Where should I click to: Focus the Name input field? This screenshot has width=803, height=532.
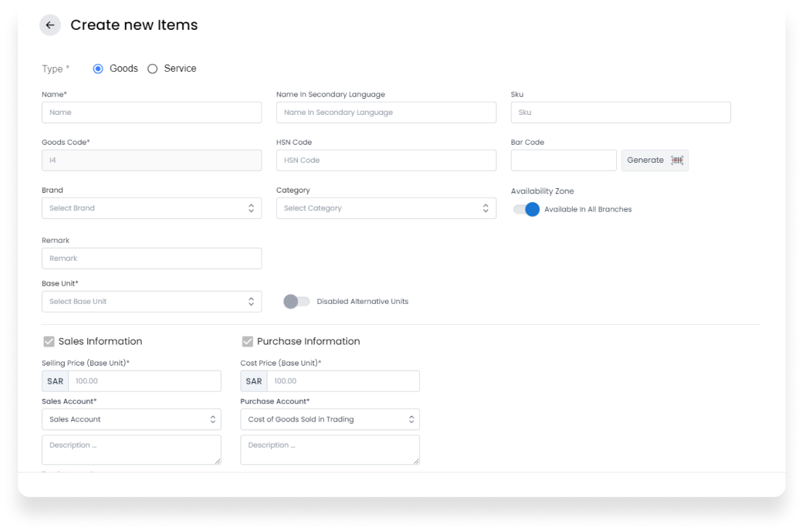point(152,113)
